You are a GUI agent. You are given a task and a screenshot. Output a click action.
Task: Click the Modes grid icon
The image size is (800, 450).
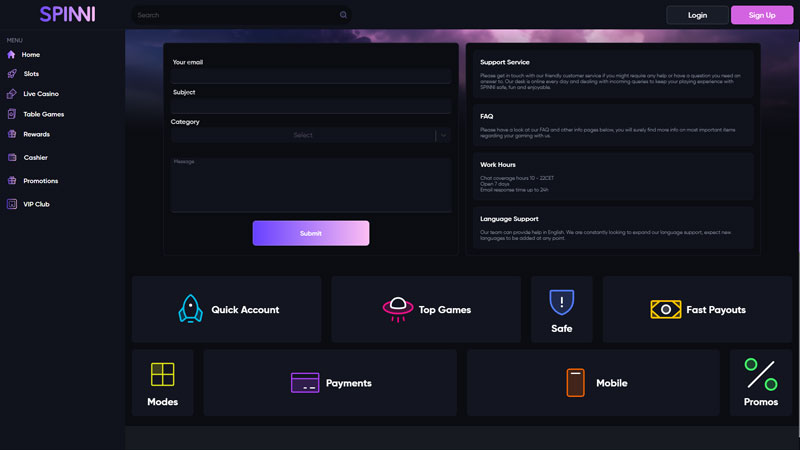[x=163, y=374]
